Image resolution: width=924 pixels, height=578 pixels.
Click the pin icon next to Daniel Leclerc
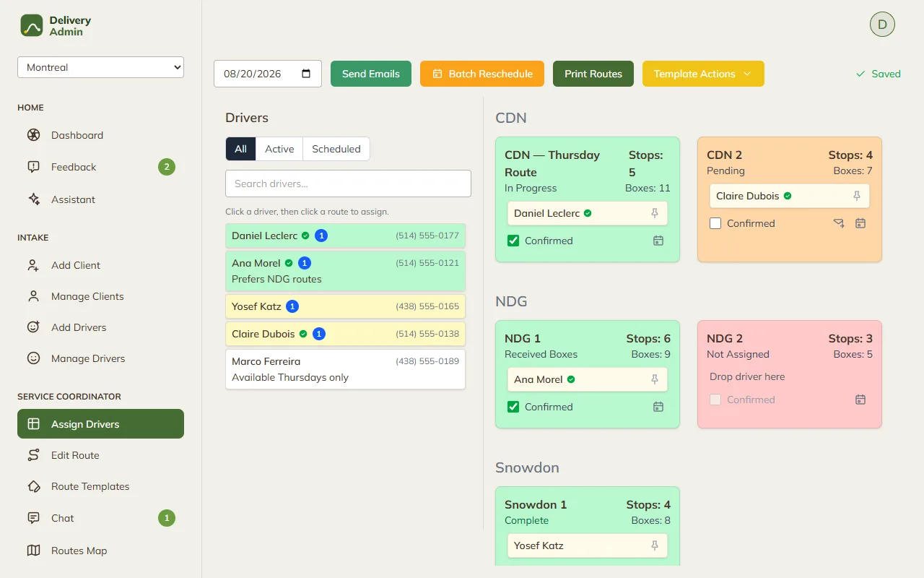point(655,213)
